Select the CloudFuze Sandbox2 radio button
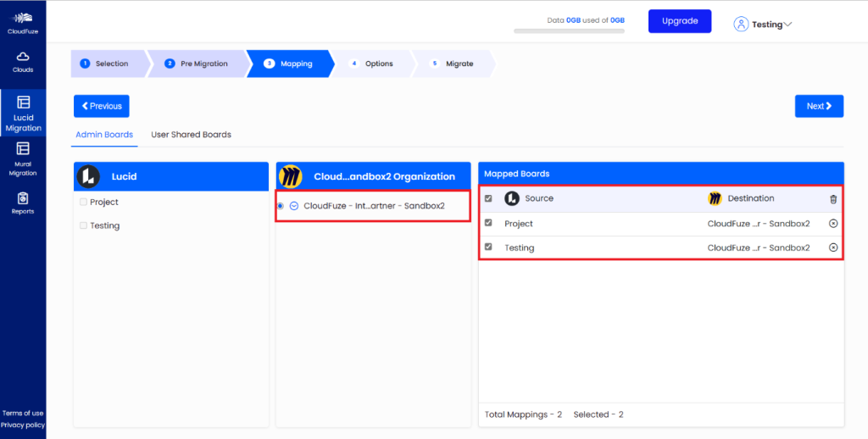This screenshot has height=439, width=868. coord(281,206)
